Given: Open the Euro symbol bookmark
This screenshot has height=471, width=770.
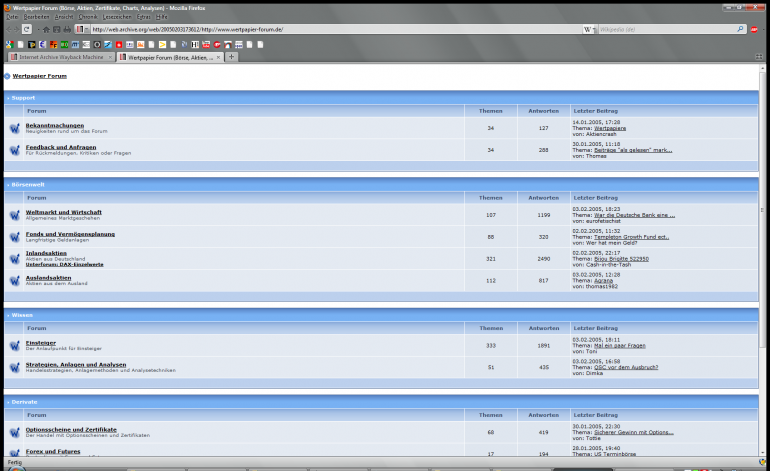Looking at the screenshot, I should [42, 45].
